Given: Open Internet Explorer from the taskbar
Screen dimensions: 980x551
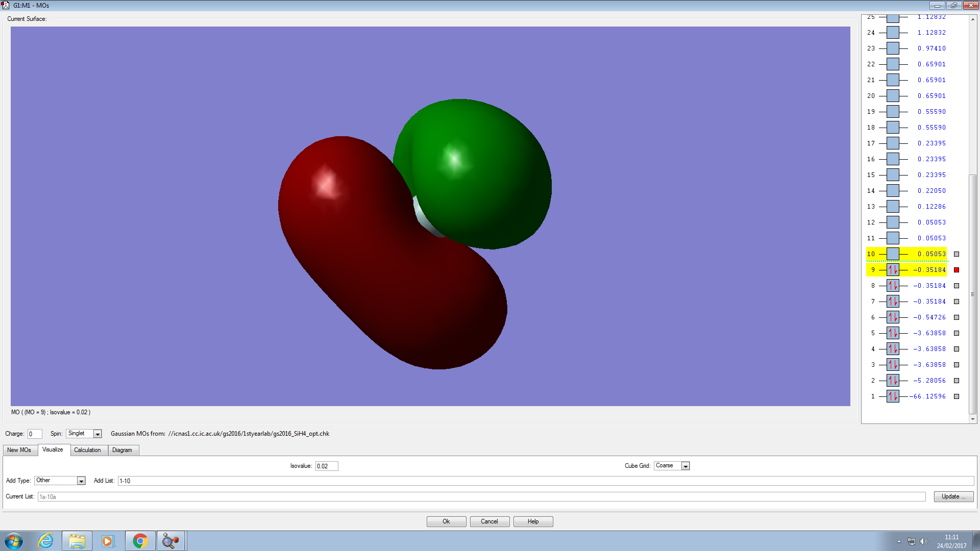Looking at the screenshot, I should click(x=46, y=541).
